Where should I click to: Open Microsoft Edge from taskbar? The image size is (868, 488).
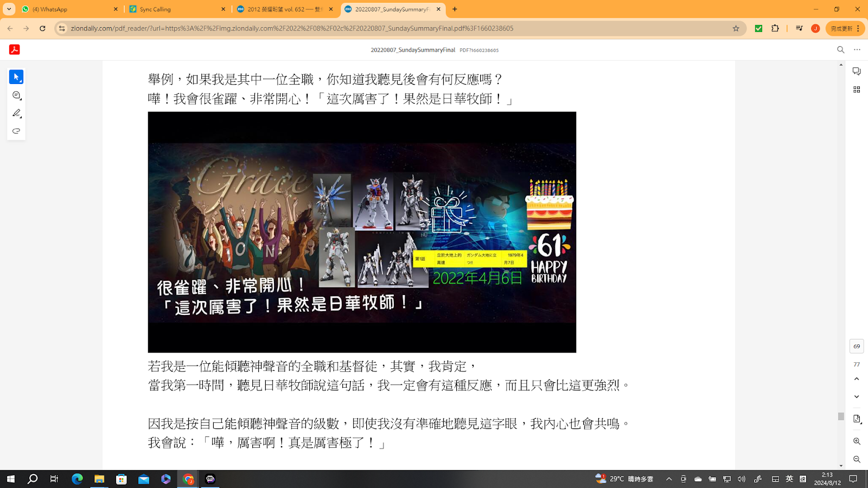[77, 479]
